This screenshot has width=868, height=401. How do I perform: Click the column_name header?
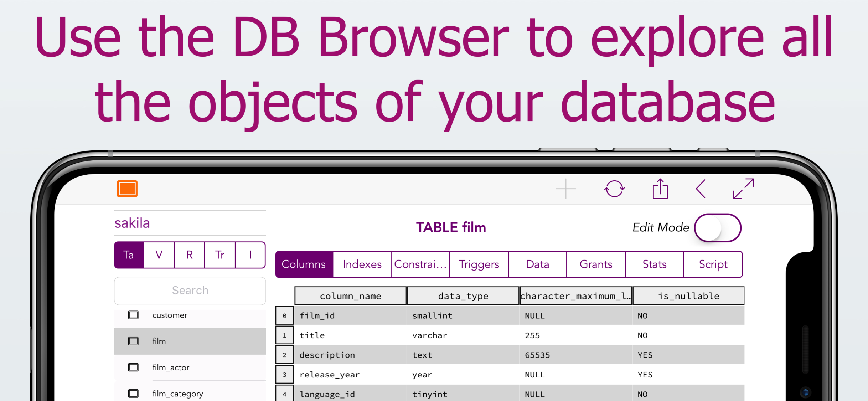pos(351,296)
